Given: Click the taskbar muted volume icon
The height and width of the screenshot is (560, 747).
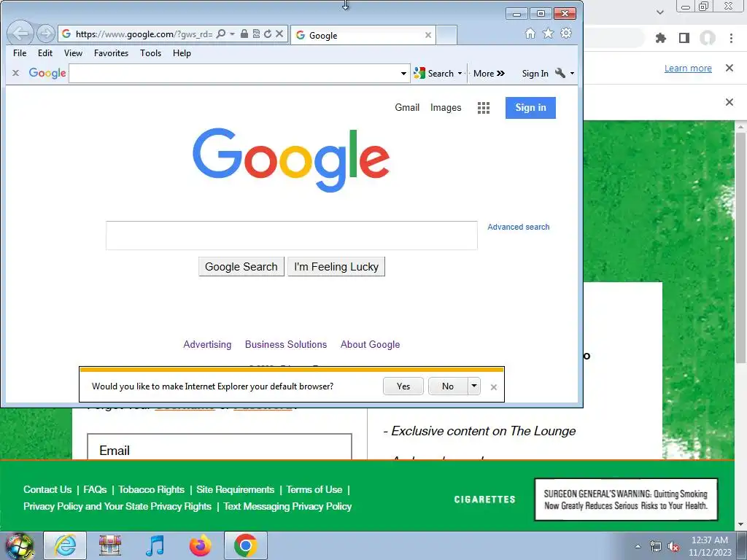Looking at the screenshot, I should pos(673,547).
